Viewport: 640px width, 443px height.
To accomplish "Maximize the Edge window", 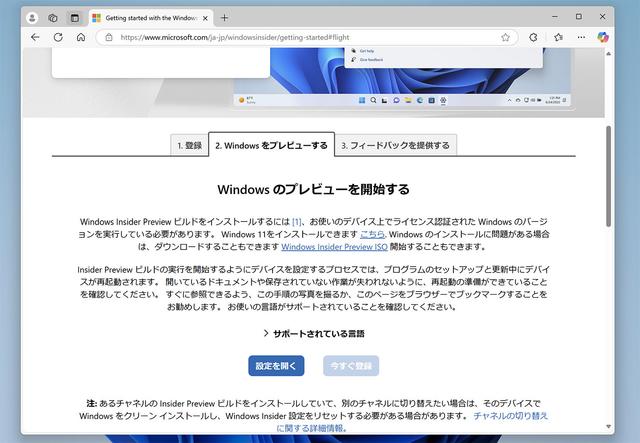I will click(579, 17).
